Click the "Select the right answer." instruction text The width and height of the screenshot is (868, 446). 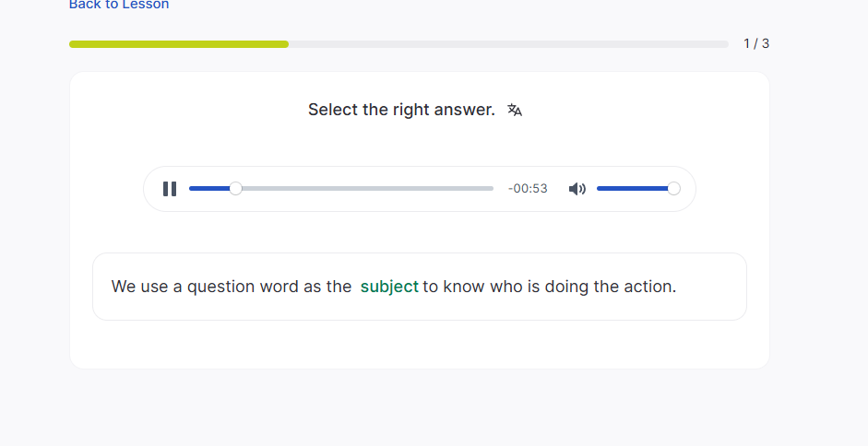pyautogui.click(x=401, y=110)
